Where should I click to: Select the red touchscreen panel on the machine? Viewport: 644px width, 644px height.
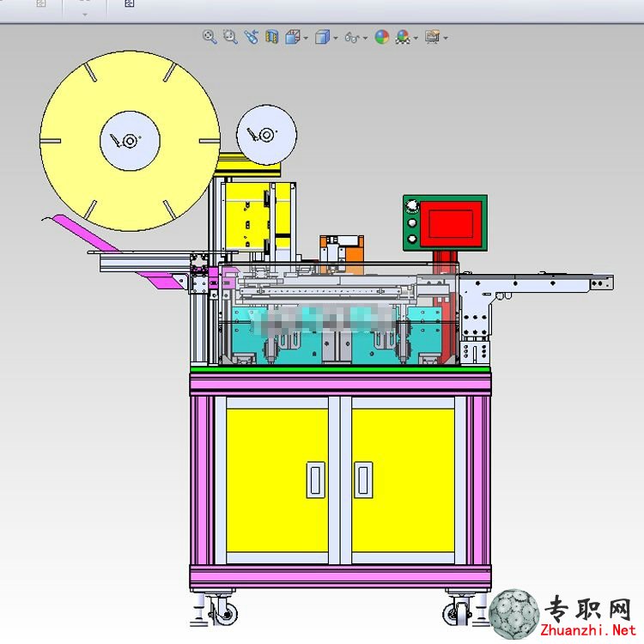pos(451,223)
